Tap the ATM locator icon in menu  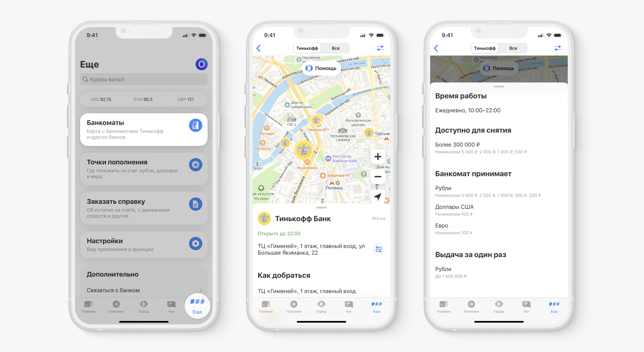click(196, 126)
